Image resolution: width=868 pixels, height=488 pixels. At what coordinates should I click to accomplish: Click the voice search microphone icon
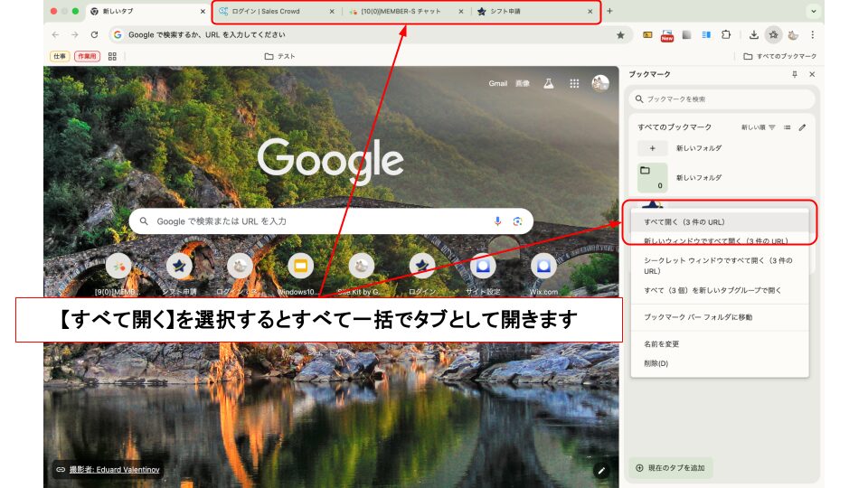(x=497, y=221)
